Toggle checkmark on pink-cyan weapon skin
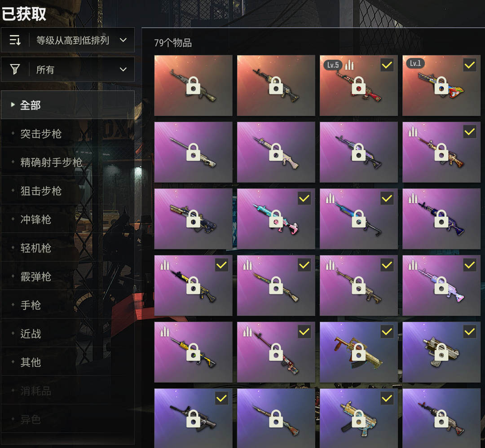This screenshot has height=448, width=485. pos(304,198)
